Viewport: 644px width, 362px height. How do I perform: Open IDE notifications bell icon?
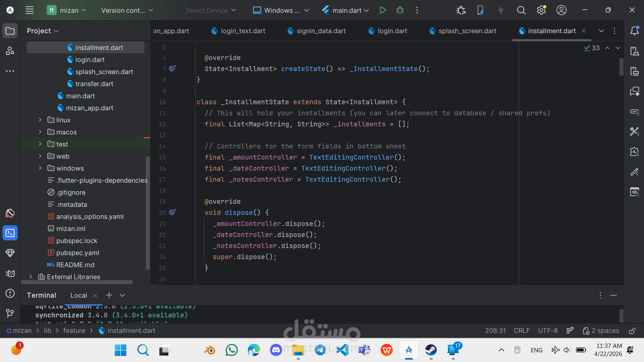coord(634,31)
